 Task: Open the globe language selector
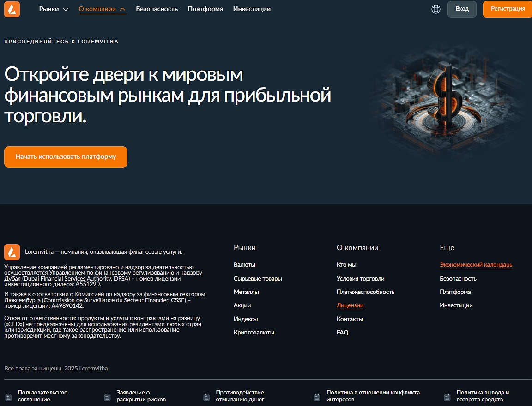[435, 9]
